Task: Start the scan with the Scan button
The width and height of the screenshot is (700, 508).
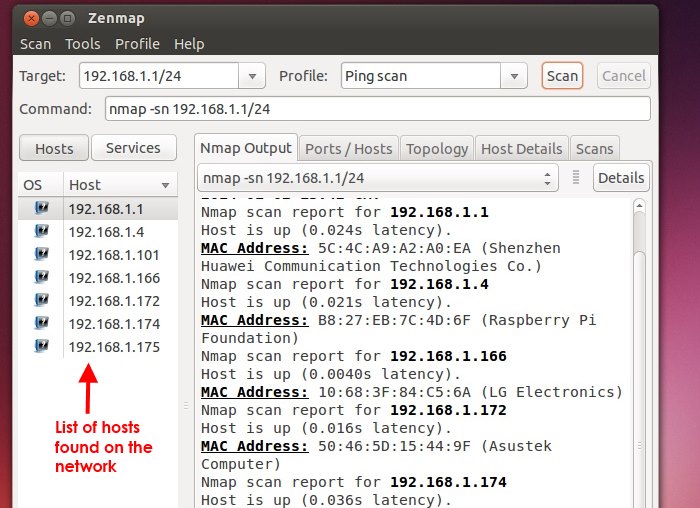Action: (x=562, y=76)
